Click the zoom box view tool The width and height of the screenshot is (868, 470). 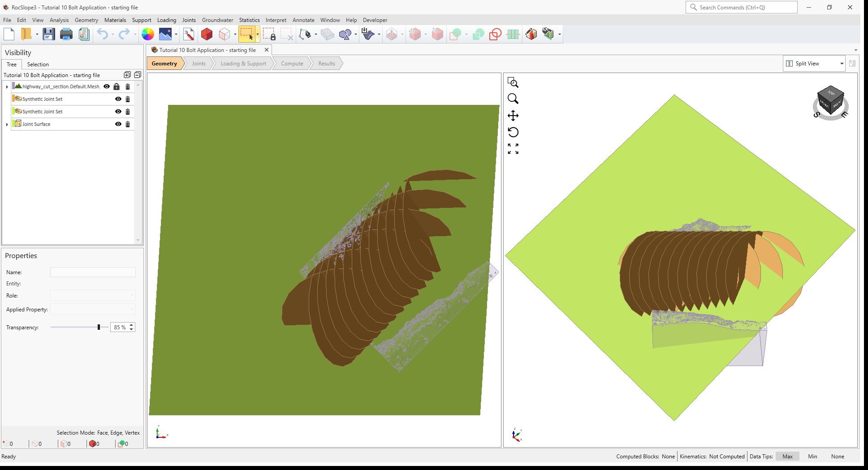[513, 82]
